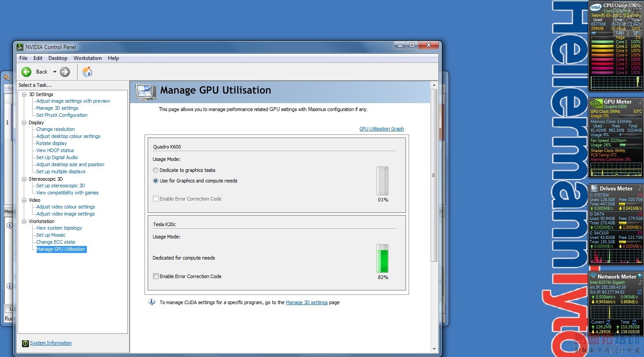The height and width of the screenshot is (357, 644).
Task: Click the refresh icon next to Total in Network Meter
Action: 634,322
